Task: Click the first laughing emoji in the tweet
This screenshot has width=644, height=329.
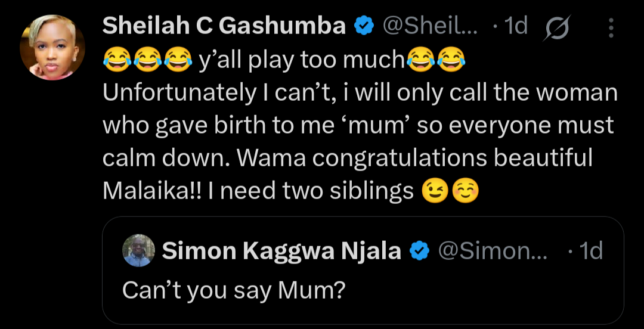Action: coord(115,59)
